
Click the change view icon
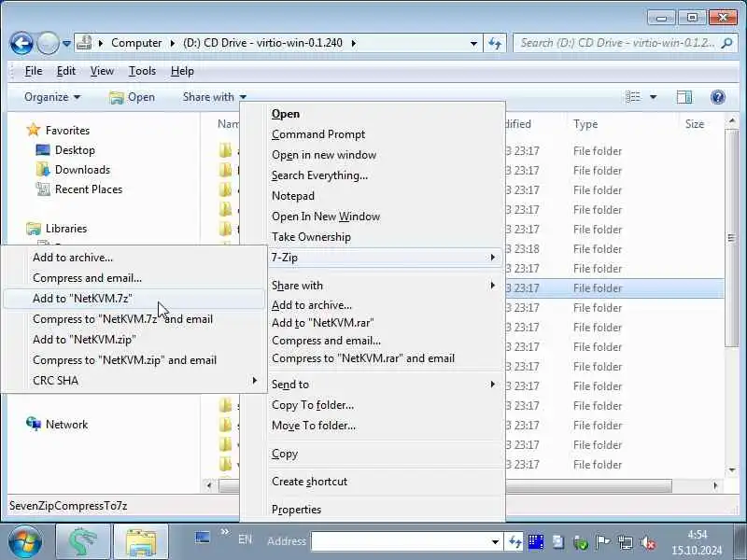pyautogui.click(x=633, y=97)
